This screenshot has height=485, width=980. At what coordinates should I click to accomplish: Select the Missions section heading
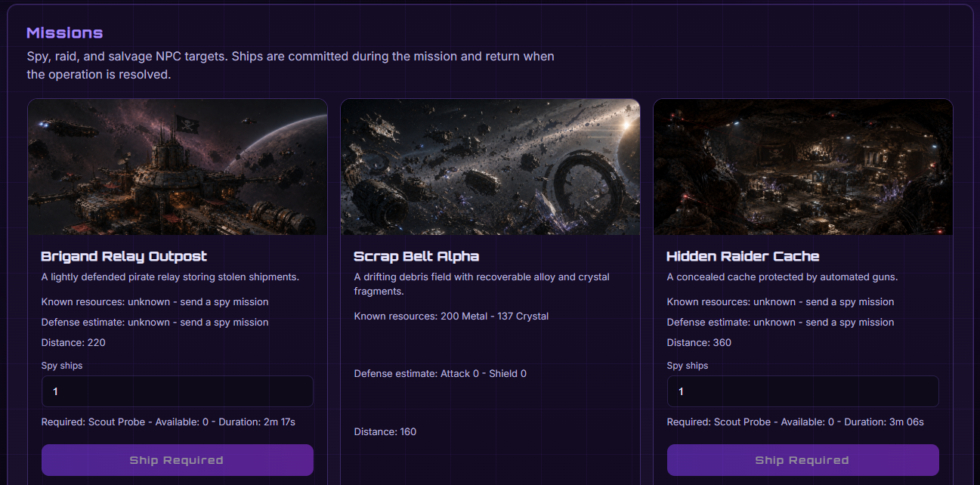[x=65, y=33]
